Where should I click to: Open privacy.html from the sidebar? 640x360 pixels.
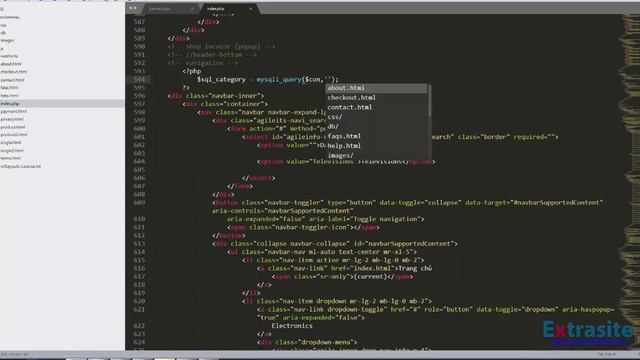click(12, 119)
